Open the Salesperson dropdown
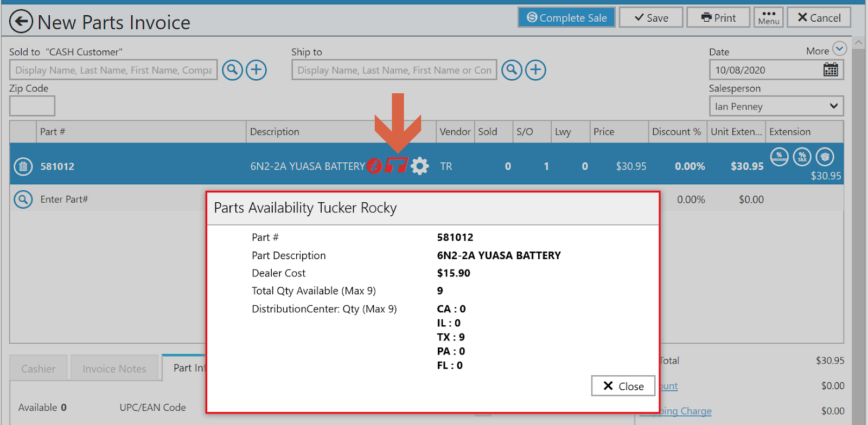 tap(776, 106)
